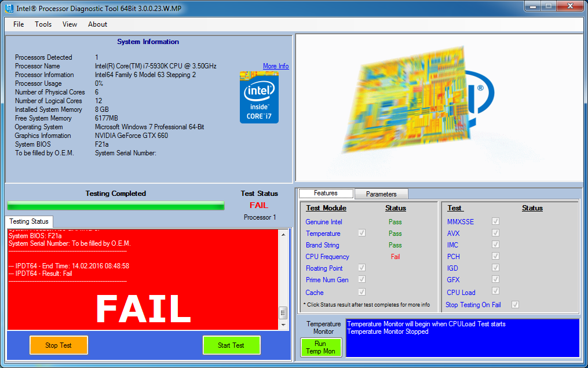Image resolution: width=588 pixels, height=368 pixels.
Task: Click the large FAIL banner in log
Action: coord(143,309)
